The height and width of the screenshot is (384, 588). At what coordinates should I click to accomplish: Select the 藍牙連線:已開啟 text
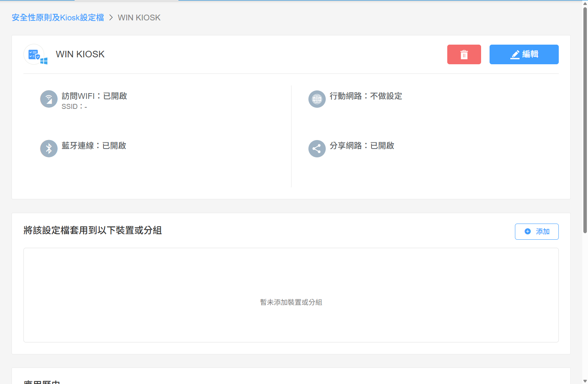pos(94,145)
